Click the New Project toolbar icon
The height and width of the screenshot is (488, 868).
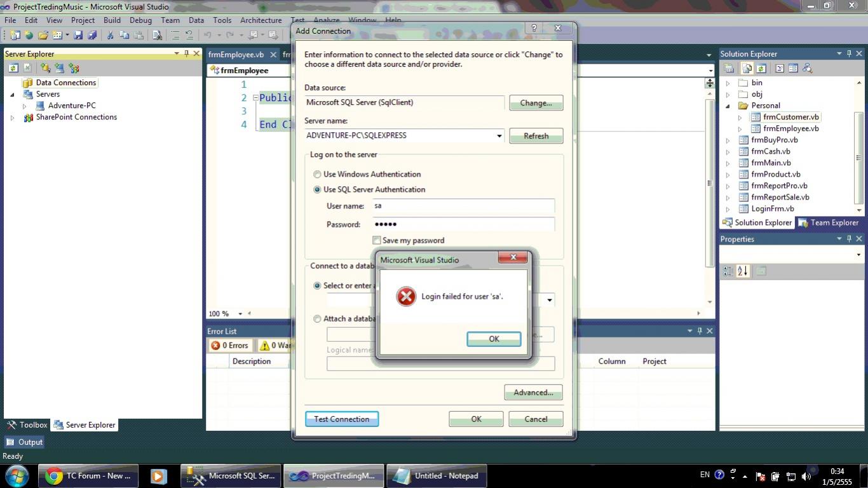pyautogui.click(x=15, y=35)
